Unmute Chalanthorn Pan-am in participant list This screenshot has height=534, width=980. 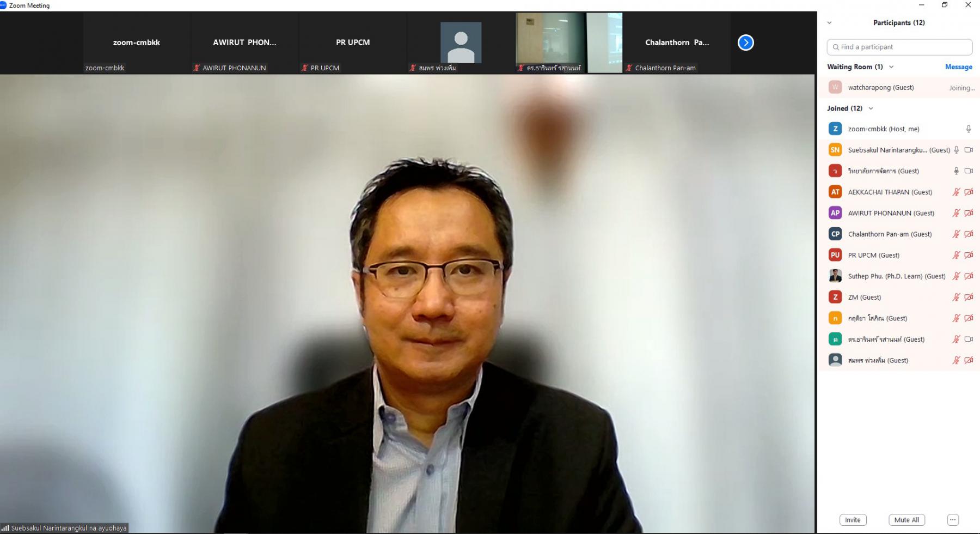coord(956,234)
